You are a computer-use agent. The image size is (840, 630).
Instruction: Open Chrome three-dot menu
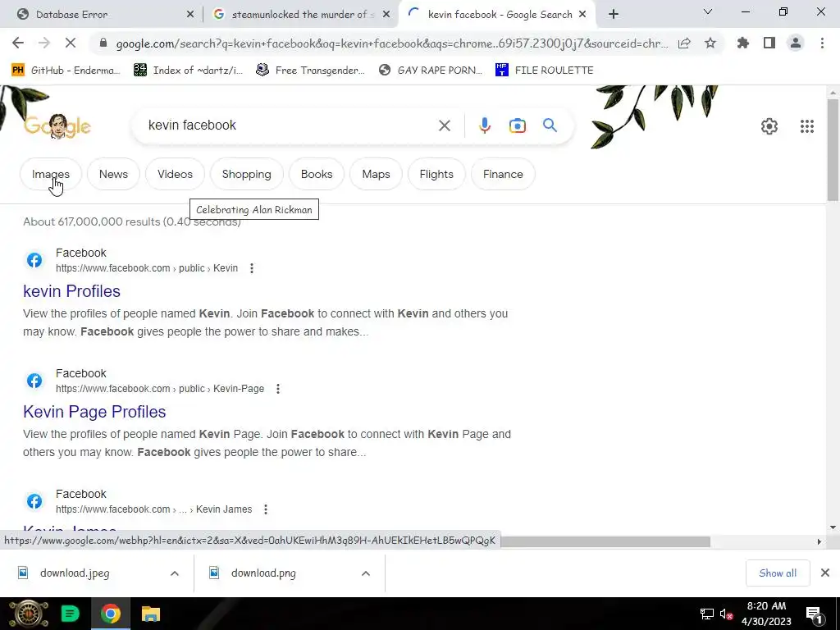[822, 43]
